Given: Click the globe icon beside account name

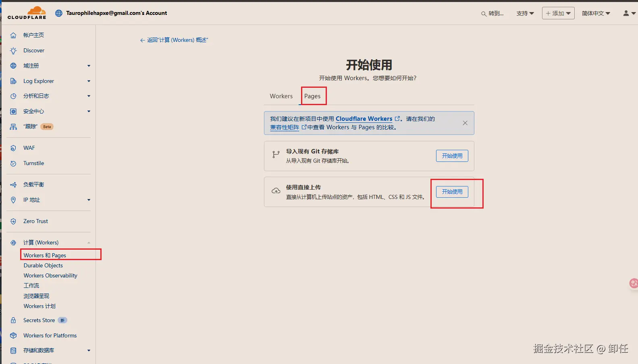Looking at the screenshot, I should pyautogui.click(x=59, y=13).
